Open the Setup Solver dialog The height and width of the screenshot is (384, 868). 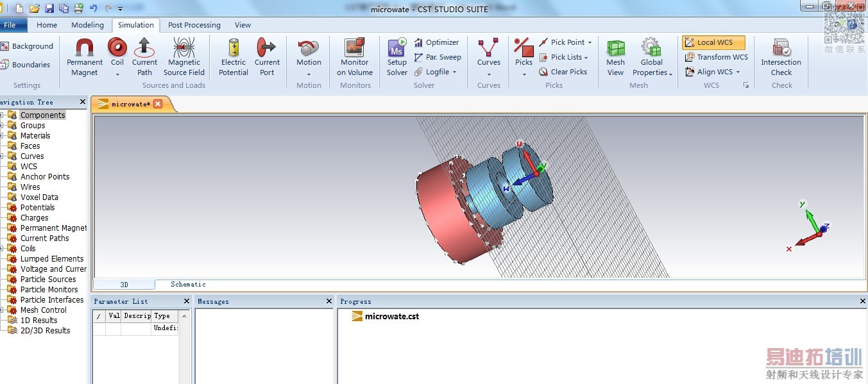coord(397,57)
